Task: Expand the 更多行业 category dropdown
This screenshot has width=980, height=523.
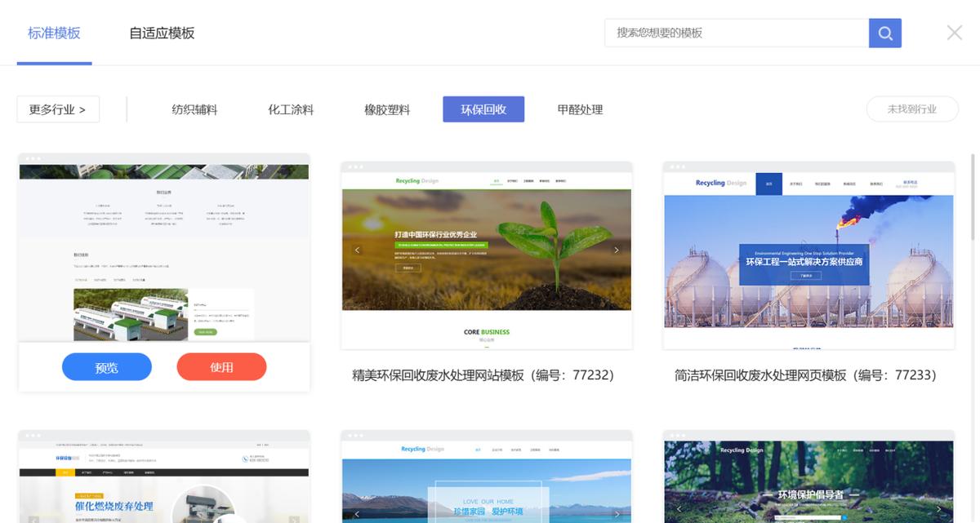Action: [x=57, y=109]
